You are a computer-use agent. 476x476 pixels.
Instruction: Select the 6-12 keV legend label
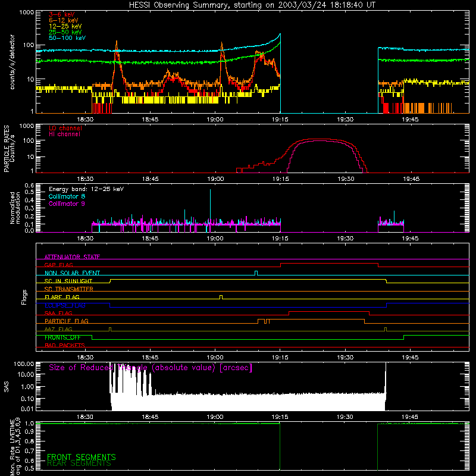click(x=64, y=20)
